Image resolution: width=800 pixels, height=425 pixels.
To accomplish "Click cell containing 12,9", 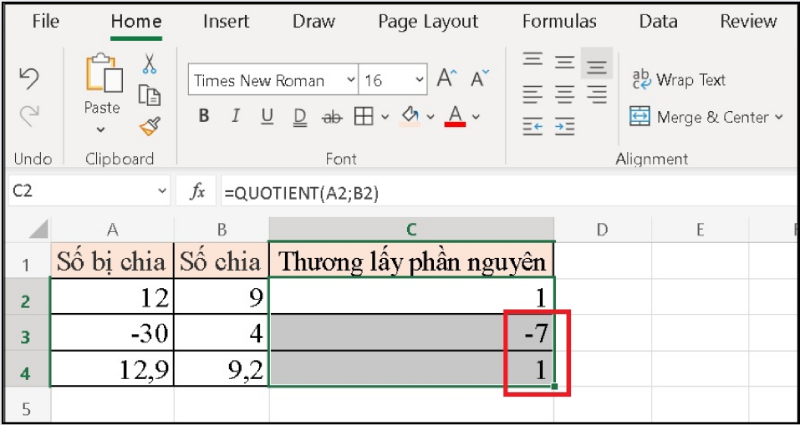I will [112, 369].
